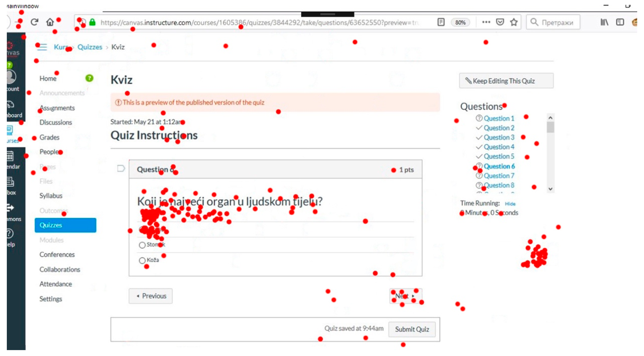Select the Stomak answer radio button
Image resolution: width=644 pixels, height=356 pixels.
coord(142,245)
